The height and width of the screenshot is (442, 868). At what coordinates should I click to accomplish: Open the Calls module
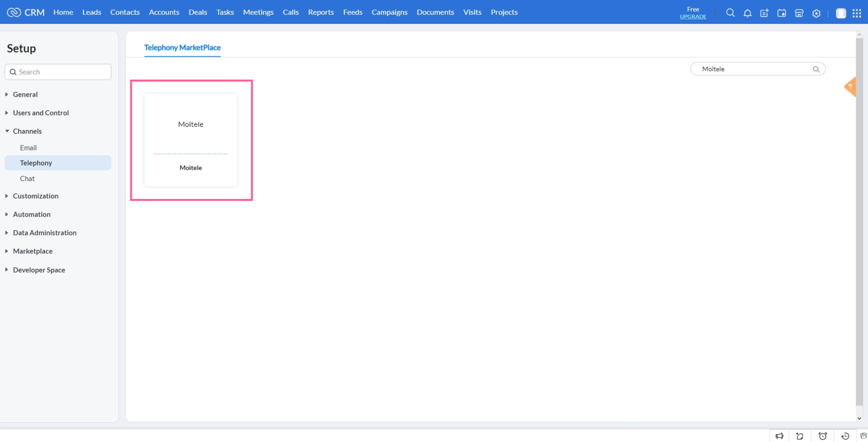[x=291, y=12]
